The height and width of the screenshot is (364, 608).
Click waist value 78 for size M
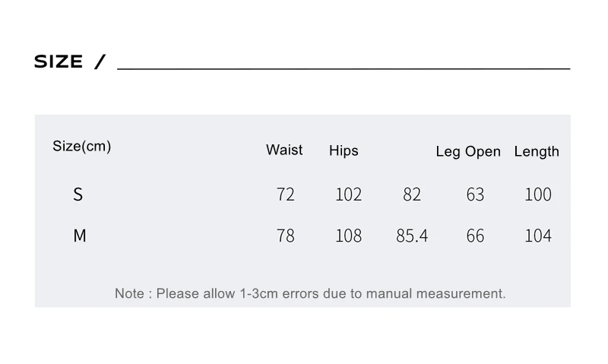286,236
